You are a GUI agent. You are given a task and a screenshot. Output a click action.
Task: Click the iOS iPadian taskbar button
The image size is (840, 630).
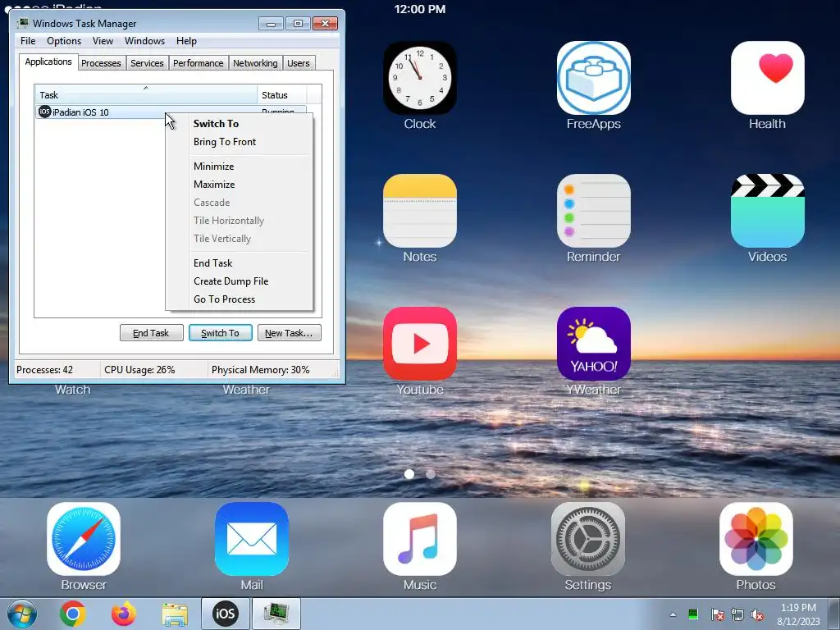225,614
